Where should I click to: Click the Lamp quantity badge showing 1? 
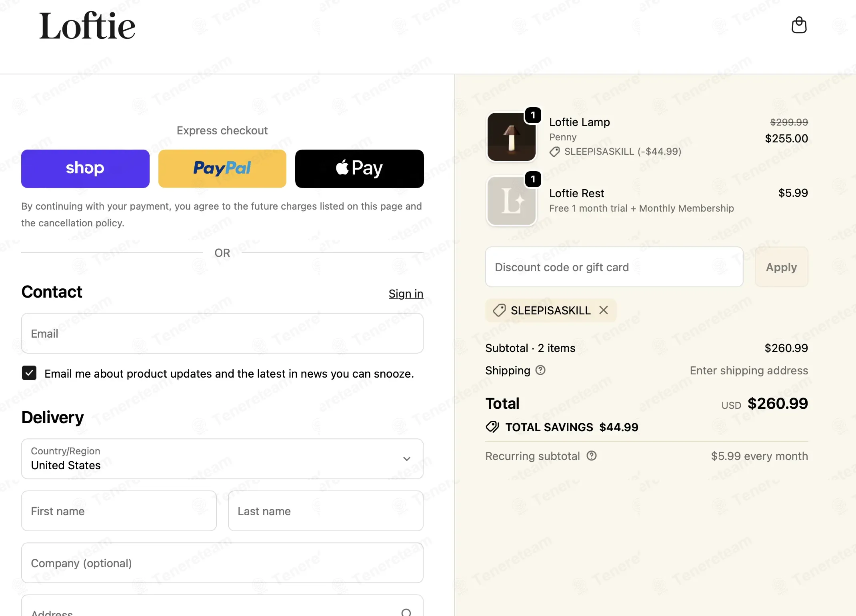533,115
